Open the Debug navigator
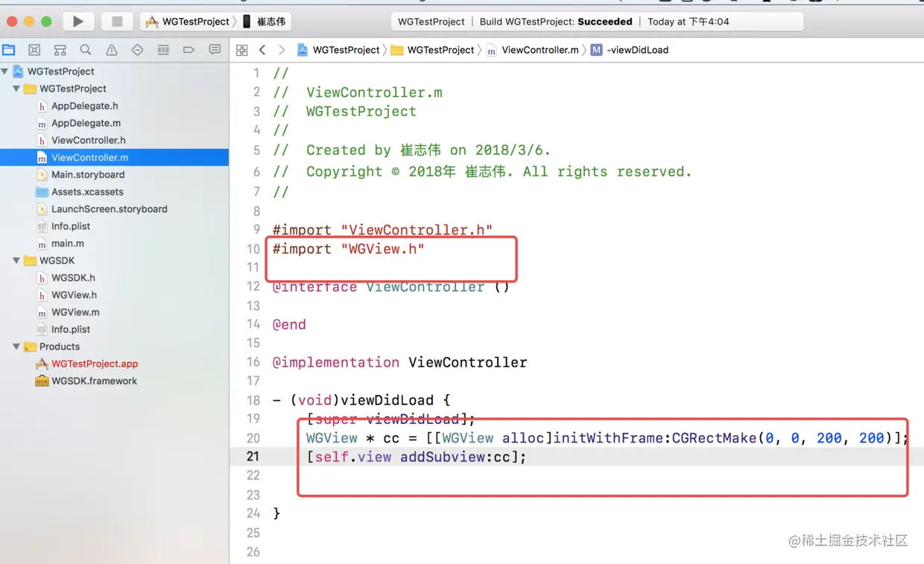Screen dimensions: 924x564 [x=163, y=50]
